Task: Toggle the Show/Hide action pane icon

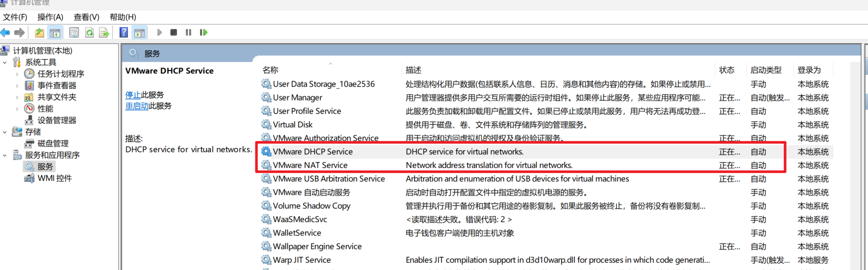Action: (x=139, y=32)
